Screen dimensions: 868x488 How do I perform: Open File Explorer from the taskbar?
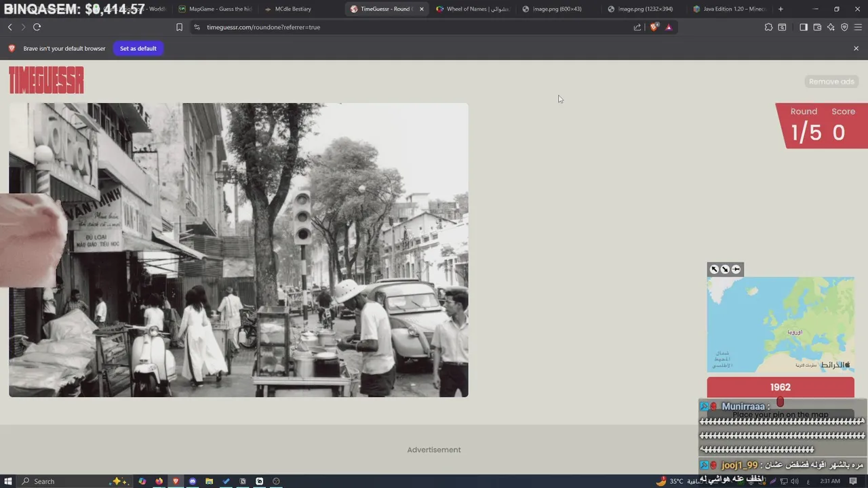210,481
